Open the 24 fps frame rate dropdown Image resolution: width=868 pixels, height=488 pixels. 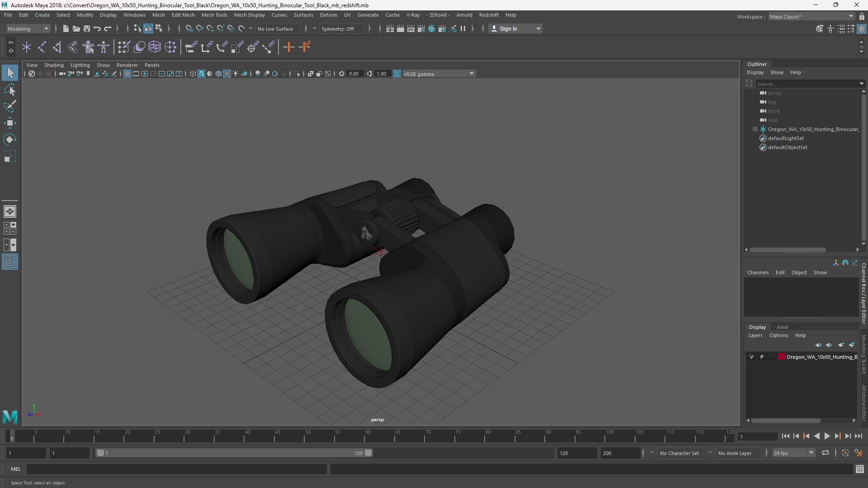click(793, 453)
